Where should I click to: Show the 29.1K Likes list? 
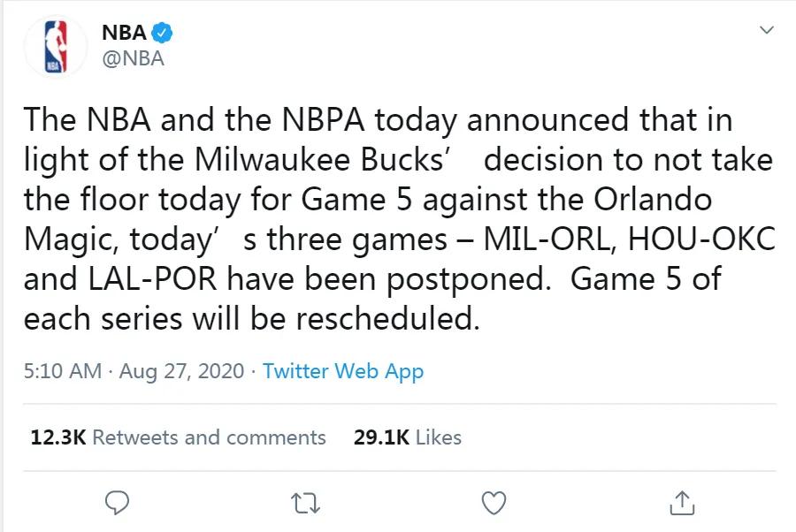click(x=407, y=437)
